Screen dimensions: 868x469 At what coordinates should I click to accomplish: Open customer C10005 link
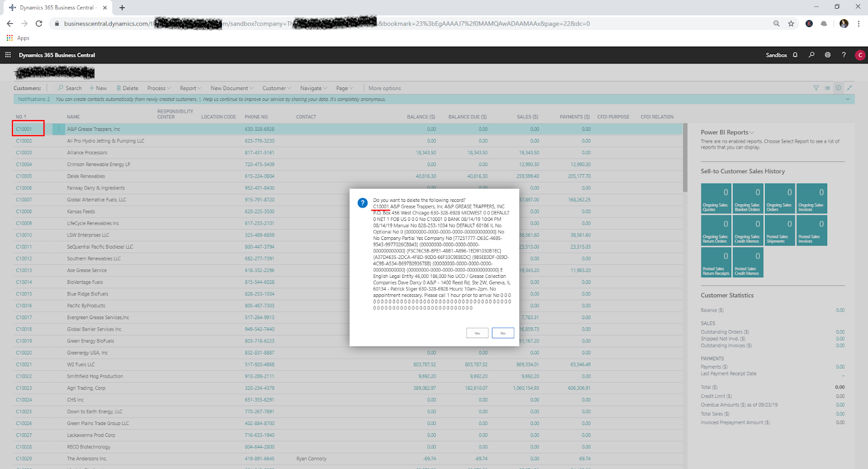[x=24, y=176]
